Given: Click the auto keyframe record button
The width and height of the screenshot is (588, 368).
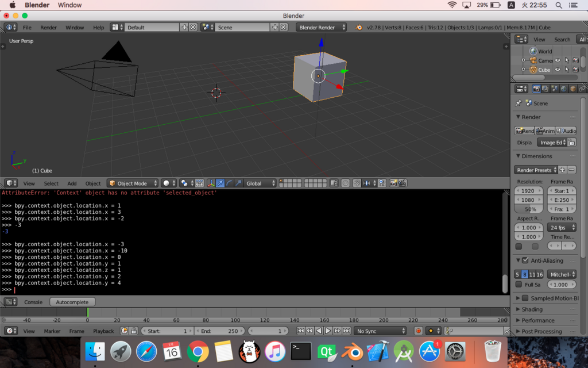Looking at the screenshot, I should 419,331.
